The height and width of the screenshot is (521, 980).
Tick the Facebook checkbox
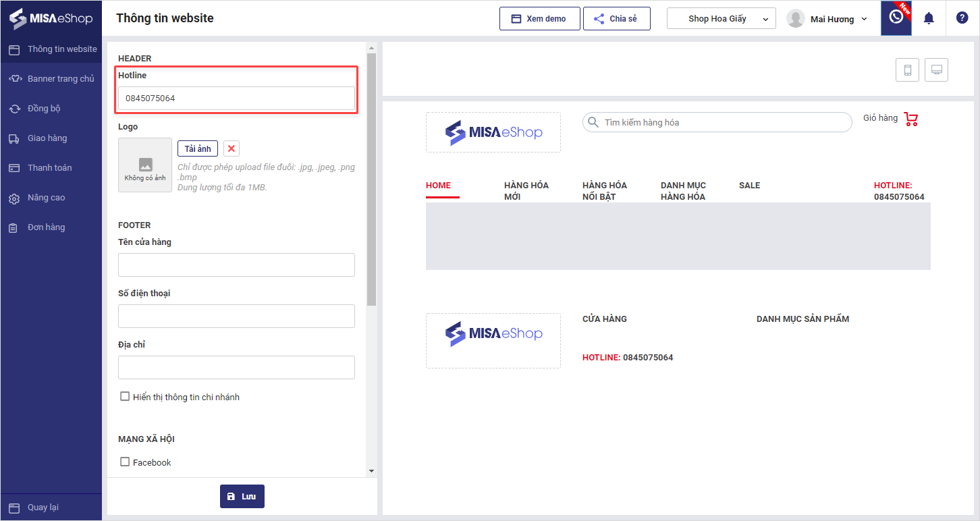tap(125, 462)
